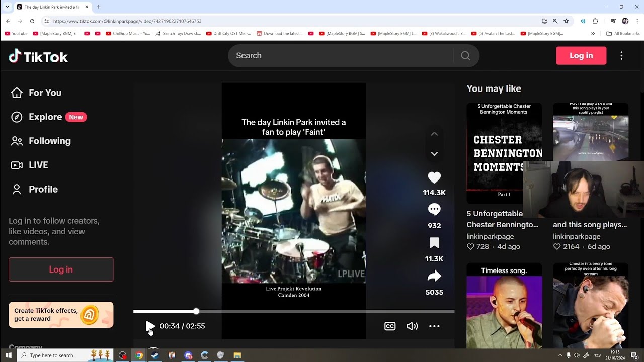Open Chester Bennington Moments video thumbnail
This screenshot has width=644, height=362.
(x=504, y=153)
